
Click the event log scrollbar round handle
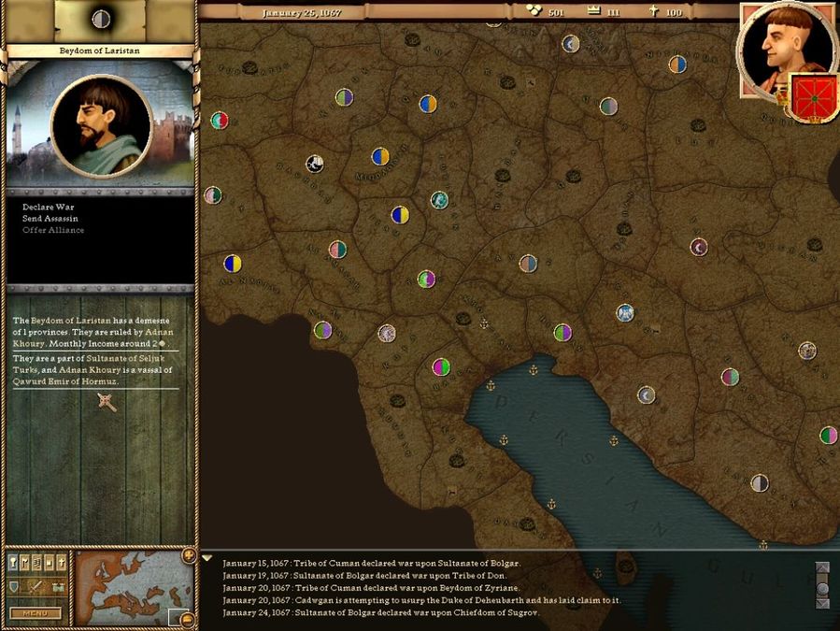(x=823, y=588)
